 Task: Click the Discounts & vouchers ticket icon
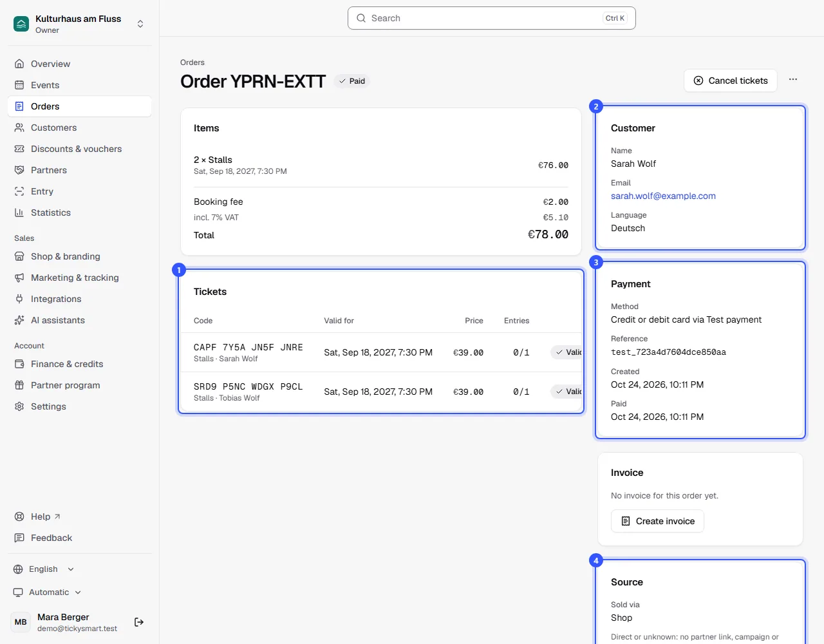pos(19,149)
